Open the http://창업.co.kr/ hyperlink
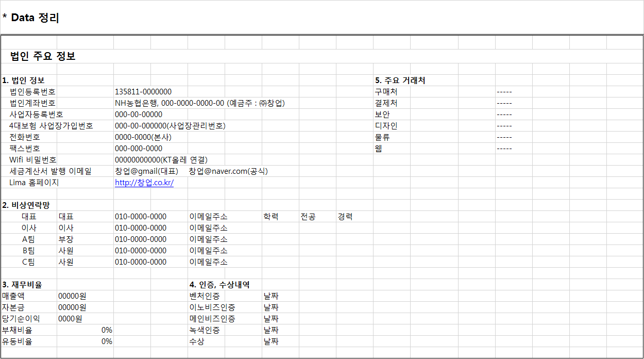 [143, 182]
